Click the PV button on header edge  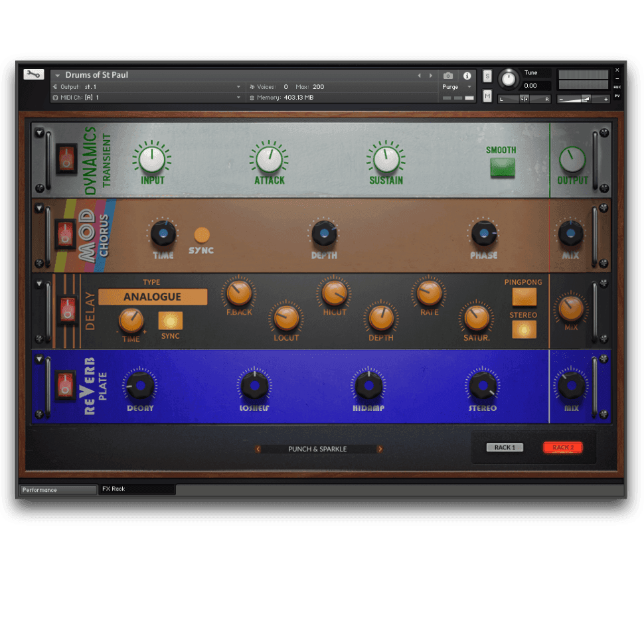(x=617, y=96)
